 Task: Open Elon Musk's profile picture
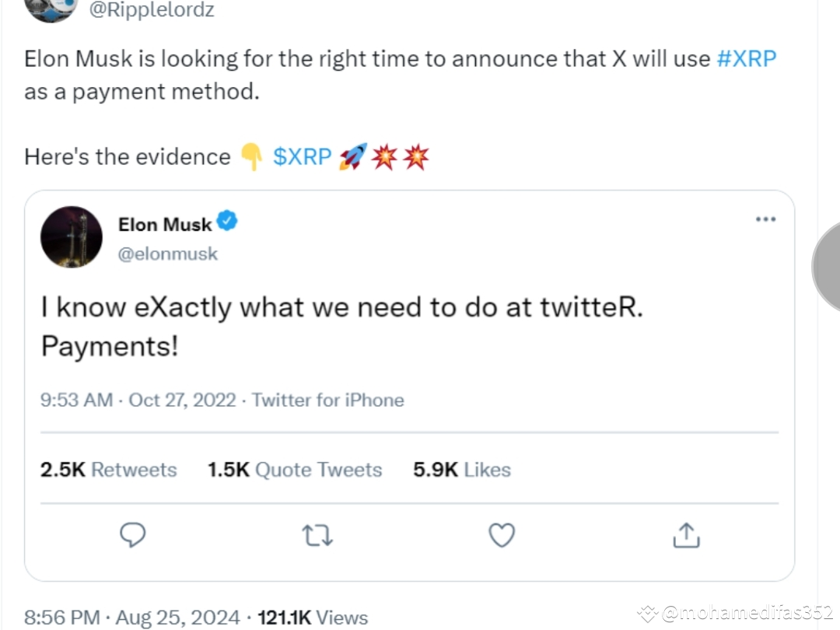[71, 236]
